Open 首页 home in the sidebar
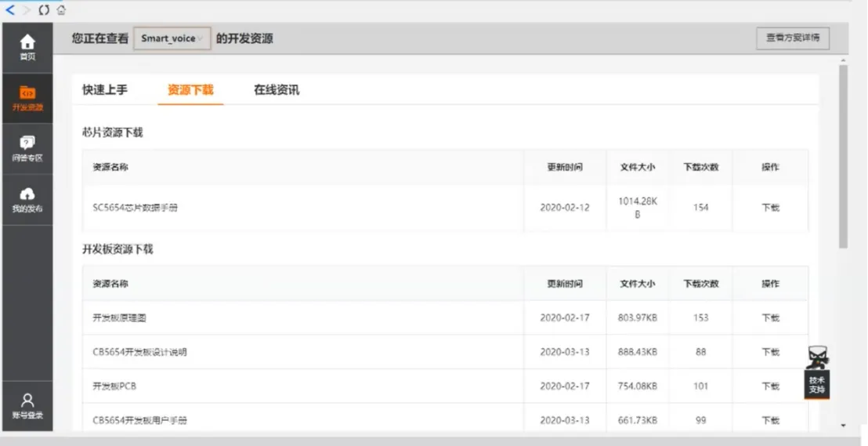This screenshot has width=868, height=446. tap(27, 48)
